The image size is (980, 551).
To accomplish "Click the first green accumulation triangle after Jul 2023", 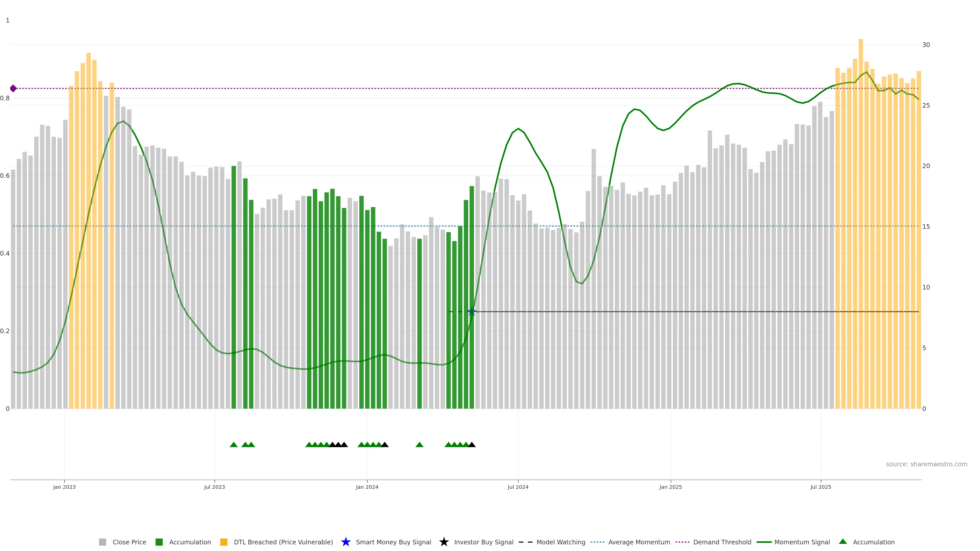I will (234, 445).
